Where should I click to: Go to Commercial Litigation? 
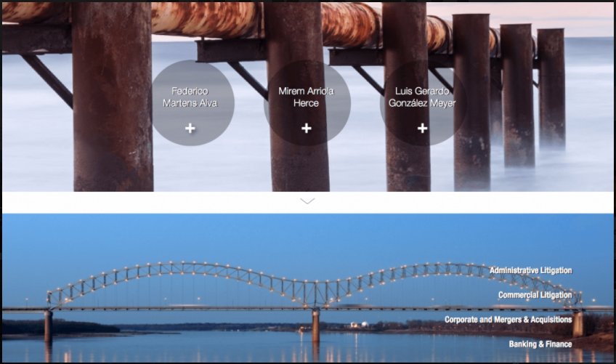click(x=535, y=295)
